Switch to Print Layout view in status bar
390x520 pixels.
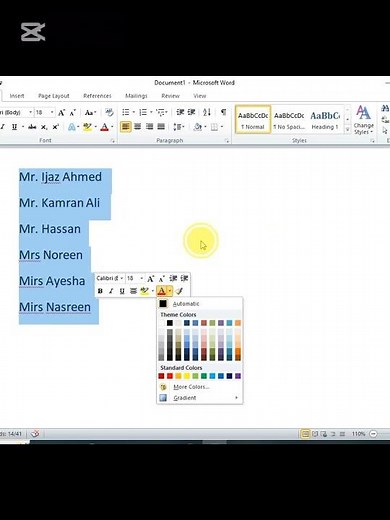[305, 434]
